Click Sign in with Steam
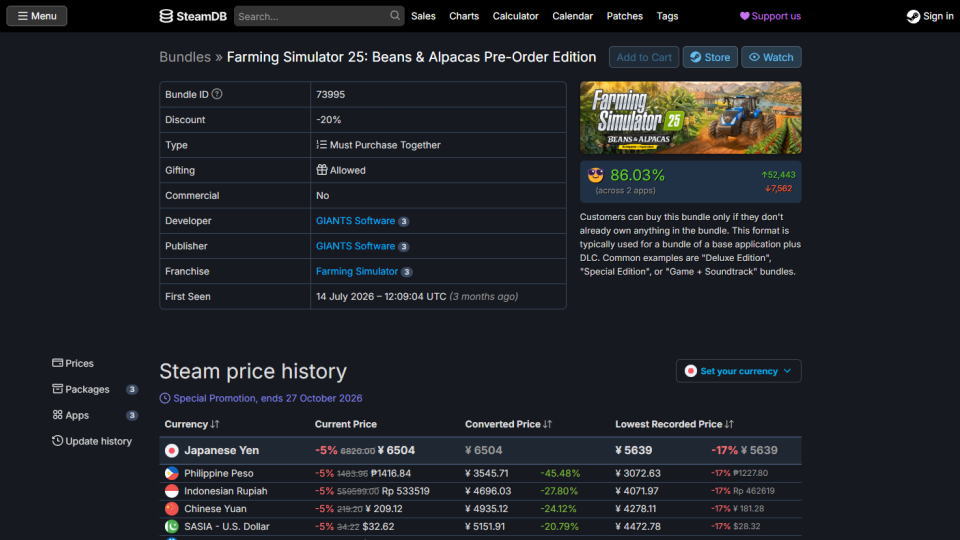960x540 pixels. [930, 16]
